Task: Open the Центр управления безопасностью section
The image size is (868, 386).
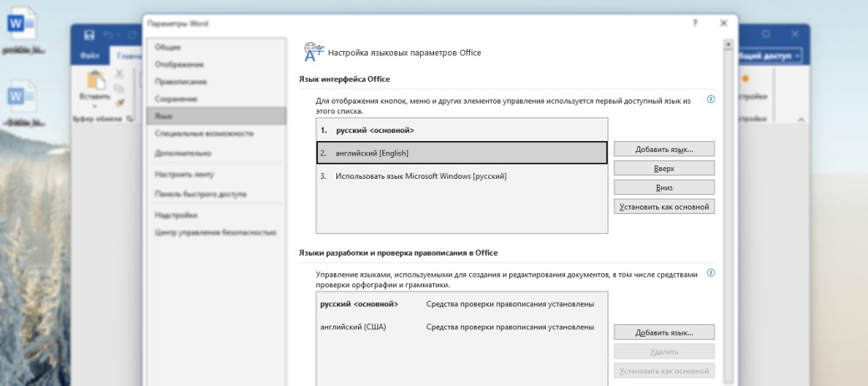Action: [215, 232]
